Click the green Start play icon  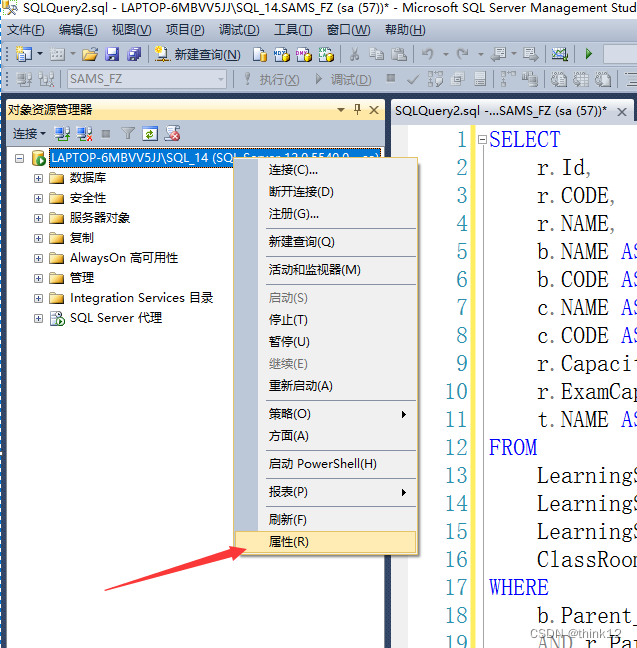(x=589, y=54)
